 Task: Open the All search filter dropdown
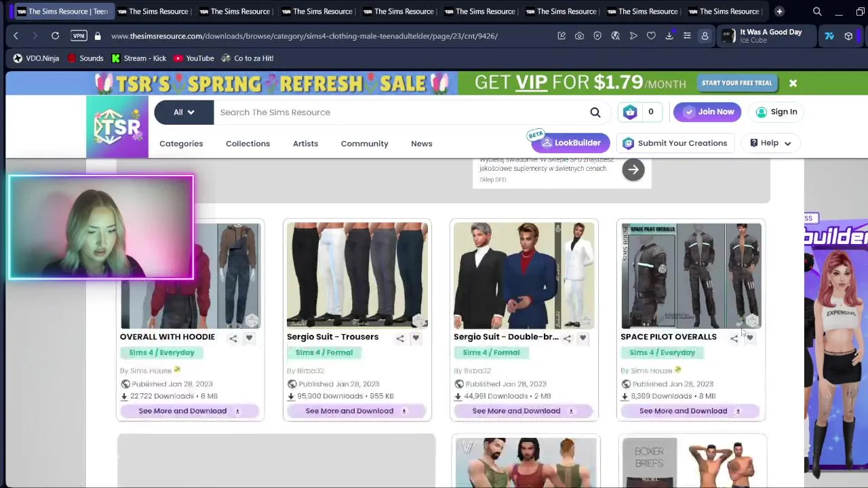click(184, 113)
